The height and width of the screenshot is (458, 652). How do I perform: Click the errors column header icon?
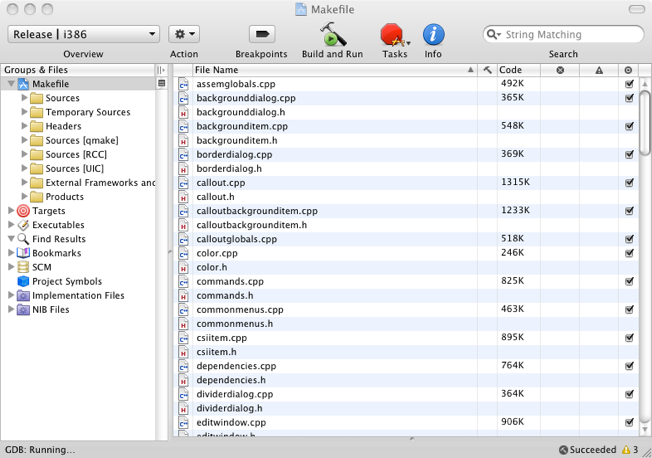(560, 71)
